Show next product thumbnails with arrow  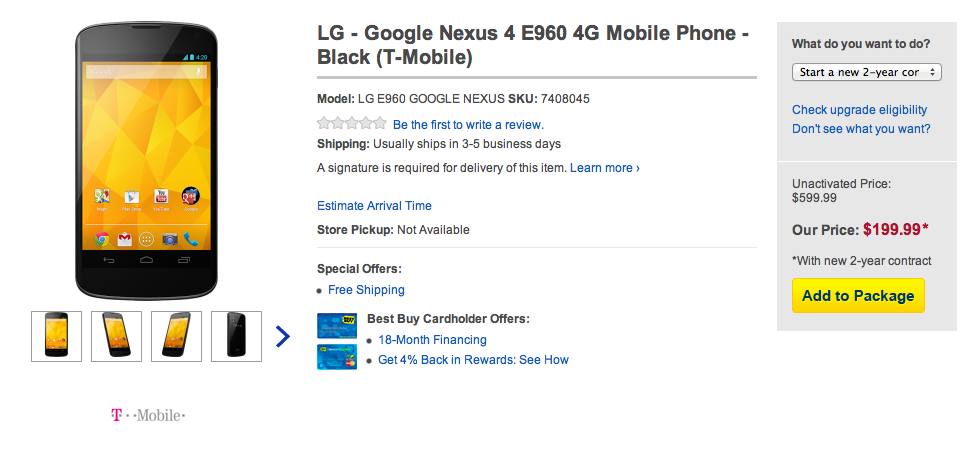click(x=282, y=336)
